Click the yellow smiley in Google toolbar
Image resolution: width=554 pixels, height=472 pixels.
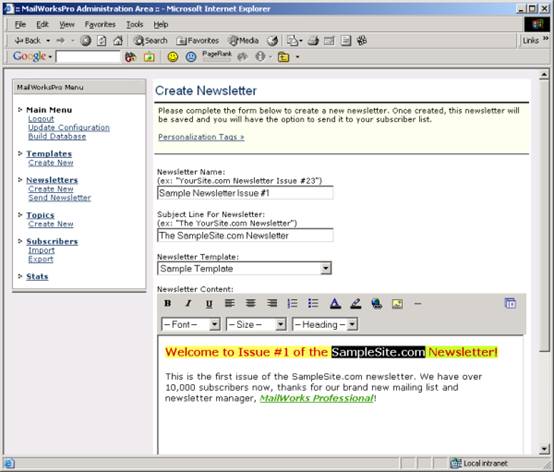point(173,57)
